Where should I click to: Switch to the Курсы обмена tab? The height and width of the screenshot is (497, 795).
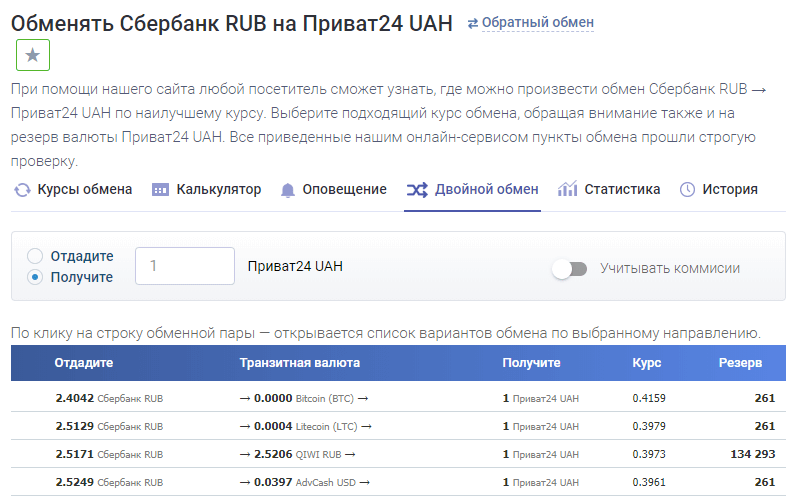tap(84, 190)
